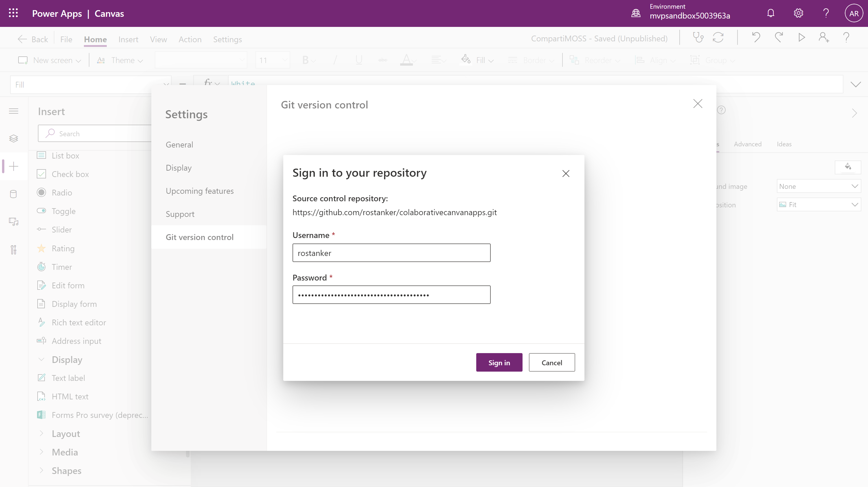Click the Italic formatting icon
This screenshot has height=487, width=868.
coord(335,60)
